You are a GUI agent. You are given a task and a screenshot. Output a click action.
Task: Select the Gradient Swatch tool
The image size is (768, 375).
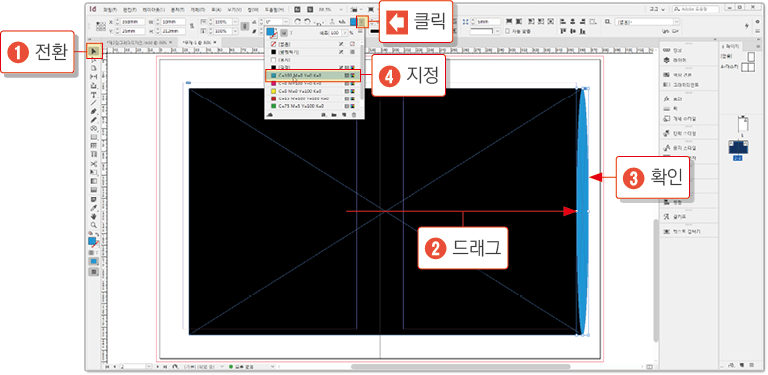coord(94,181)
